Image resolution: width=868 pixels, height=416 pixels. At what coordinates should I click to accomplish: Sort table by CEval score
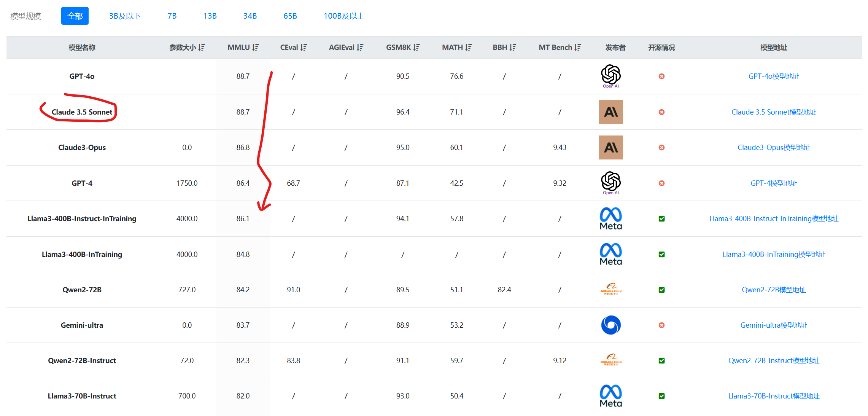pos(303,47)
